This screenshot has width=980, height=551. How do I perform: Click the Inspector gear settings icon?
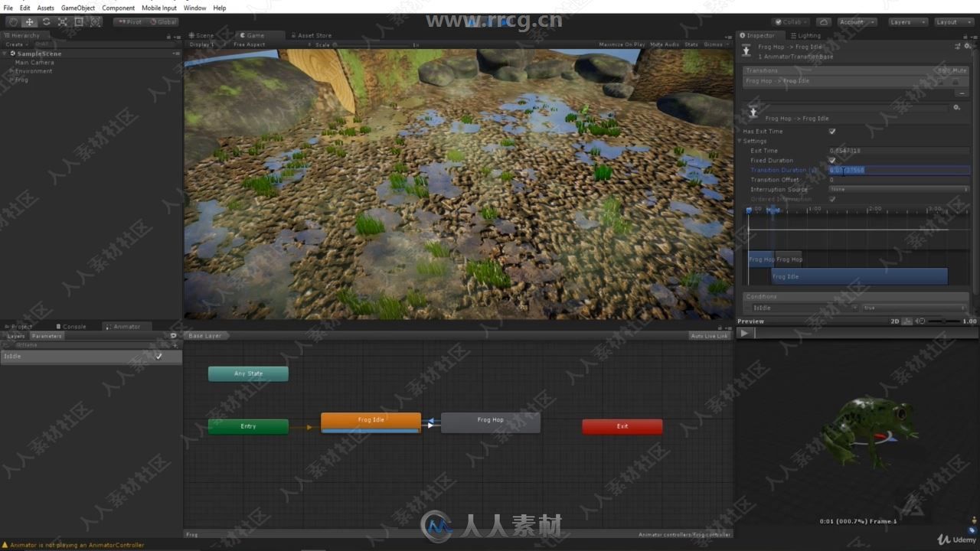click(x=968, y=47)
